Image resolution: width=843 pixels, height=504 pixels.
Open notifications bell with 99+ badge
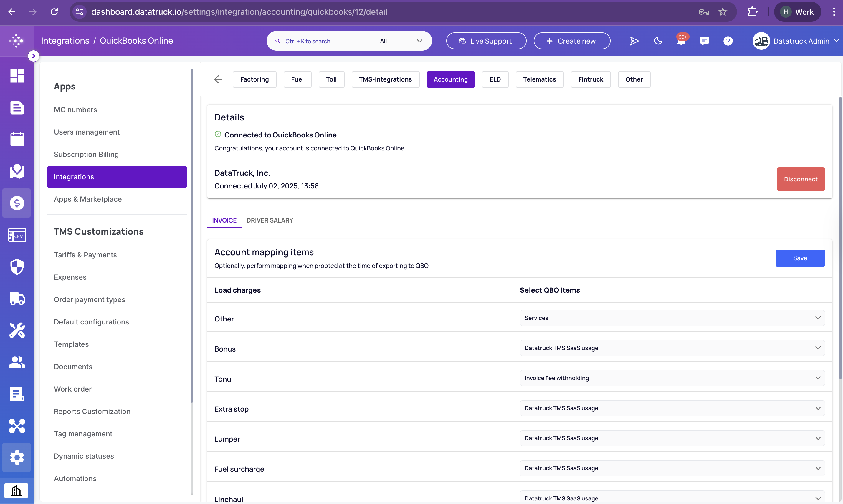[x=682, y=40]
